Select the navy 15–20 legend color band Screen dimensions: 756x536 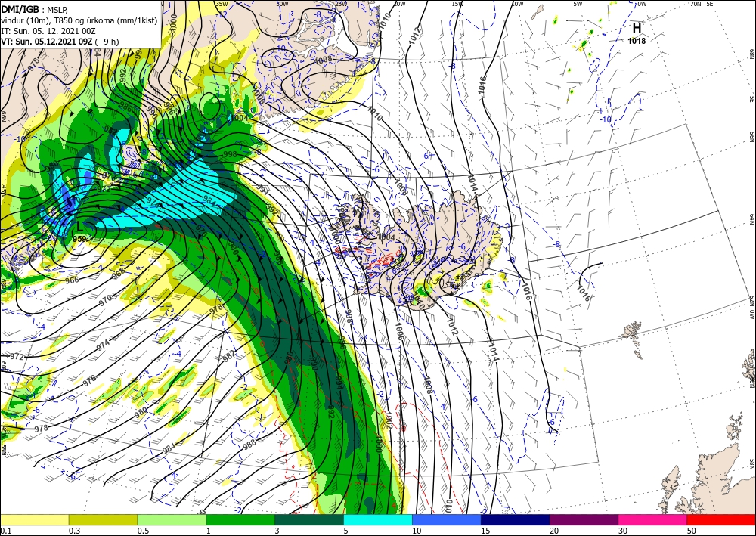click(516, 519)
